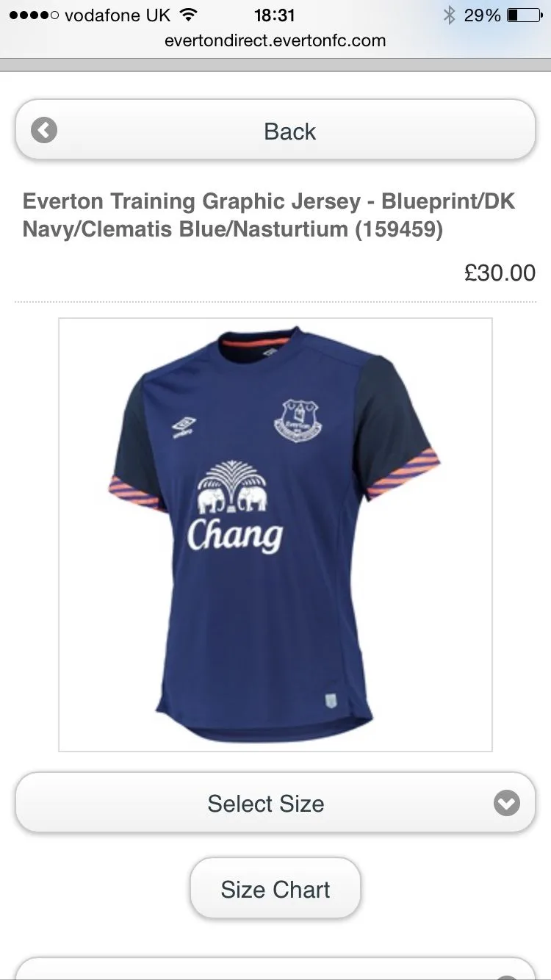
Task: Tap the Everton jersey product image
Action: [275, 535]
